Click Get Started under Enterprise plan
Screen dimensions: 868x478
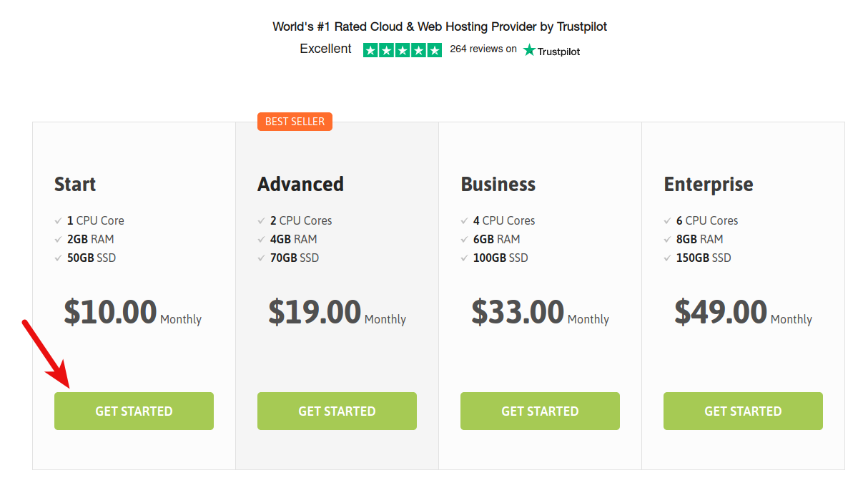(x=743, y=411)
